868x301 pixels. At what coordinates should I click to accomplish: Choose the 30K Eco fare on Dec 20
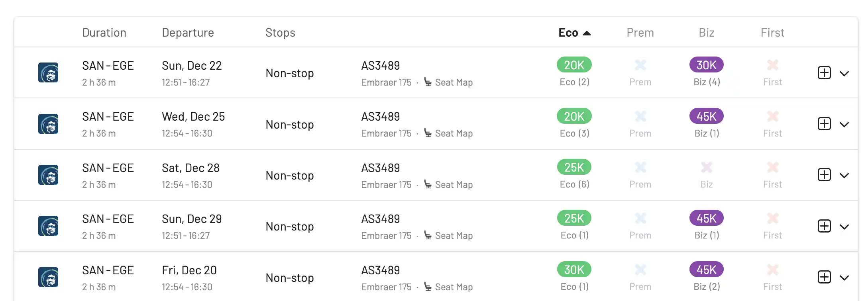574,270
